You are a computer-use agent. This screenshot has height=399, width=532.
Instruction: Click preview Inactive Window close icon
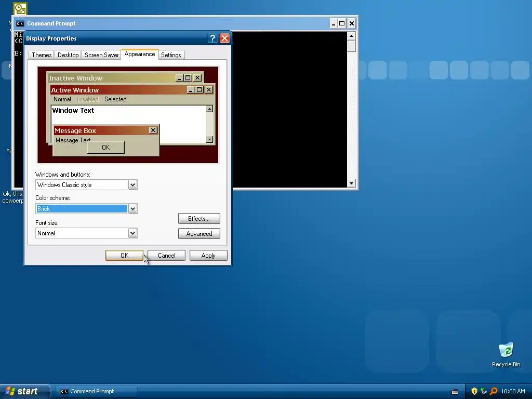click(197, 78)
